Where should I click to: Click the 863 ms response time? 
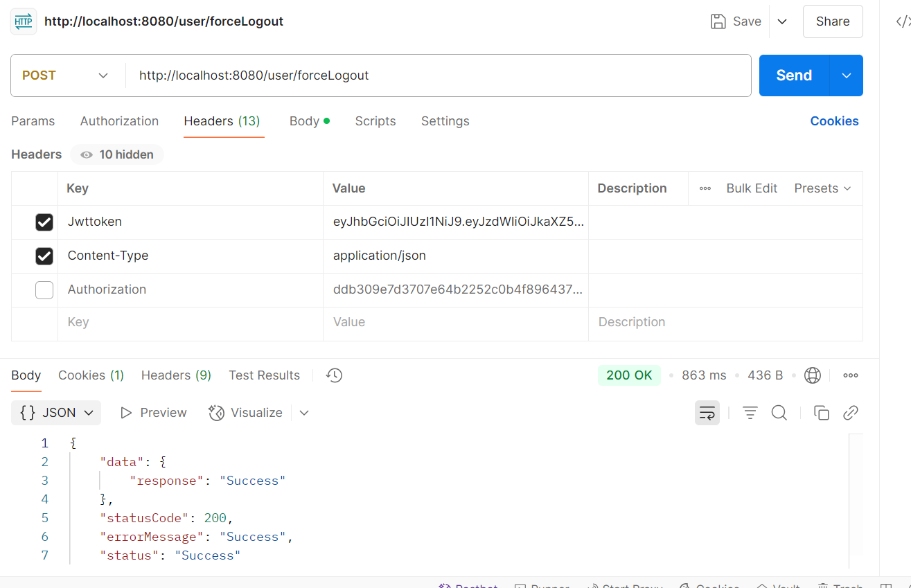(x=704, y=375)
